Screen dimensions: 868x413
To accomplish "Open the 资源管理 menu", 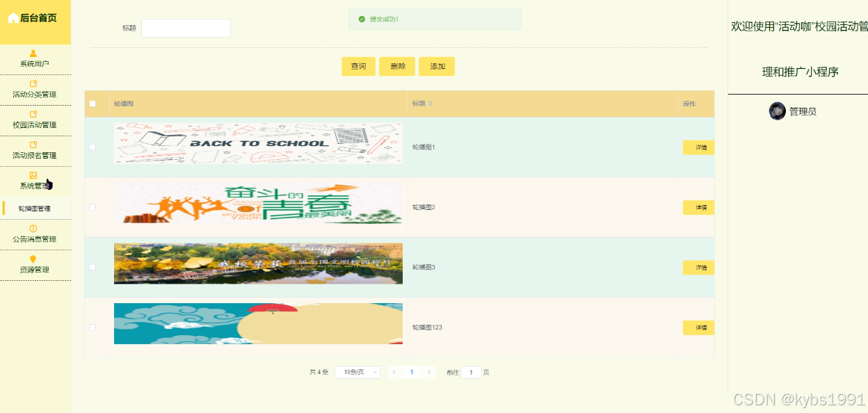I will coord(35,265).
